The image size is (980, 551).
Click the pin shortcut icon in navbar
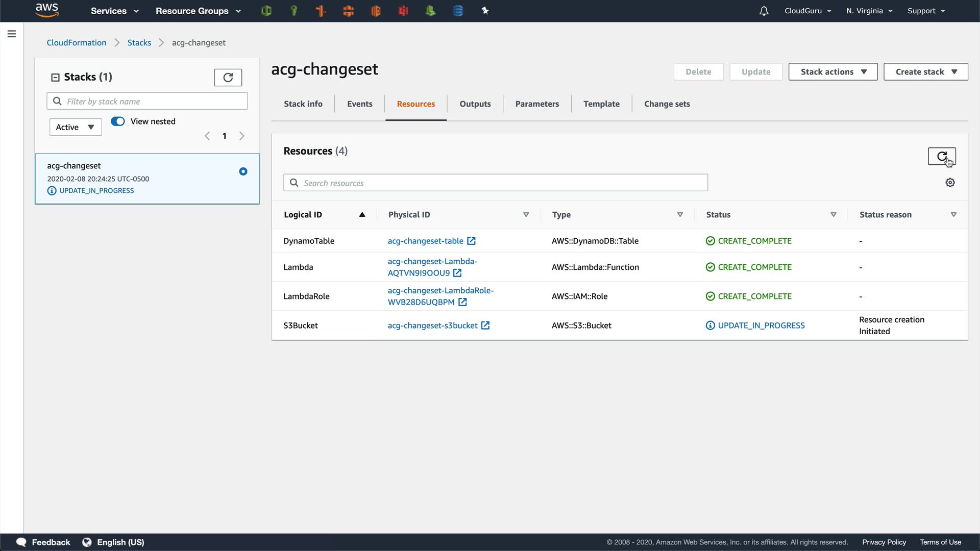point(485,11)
